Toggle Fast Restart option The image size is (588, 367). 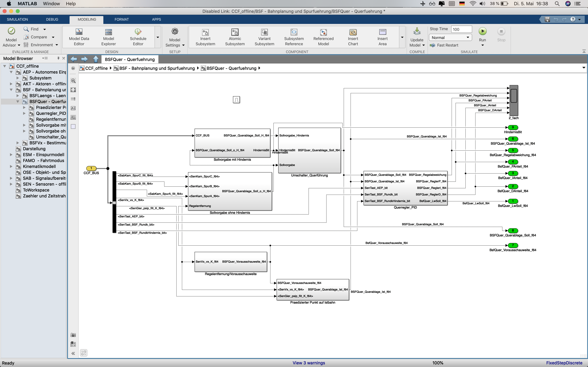click(444, 45)
